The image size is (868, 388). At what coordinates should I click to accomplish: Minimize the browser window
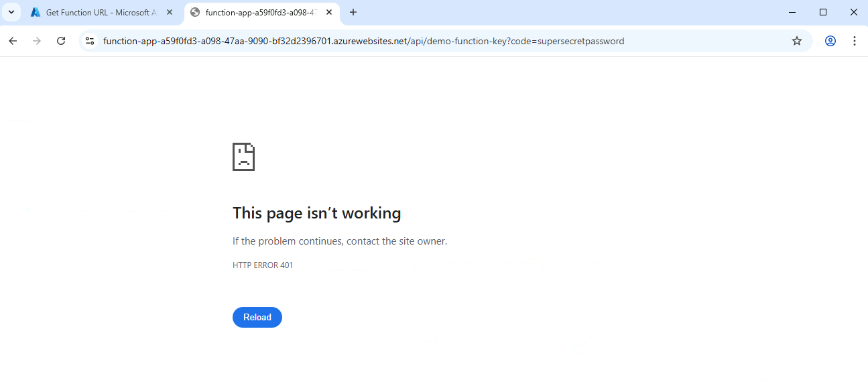coord(793,12)
